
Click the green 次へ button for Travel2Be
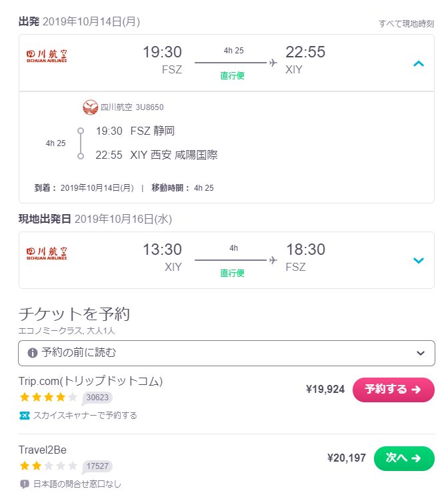[404, 458]
